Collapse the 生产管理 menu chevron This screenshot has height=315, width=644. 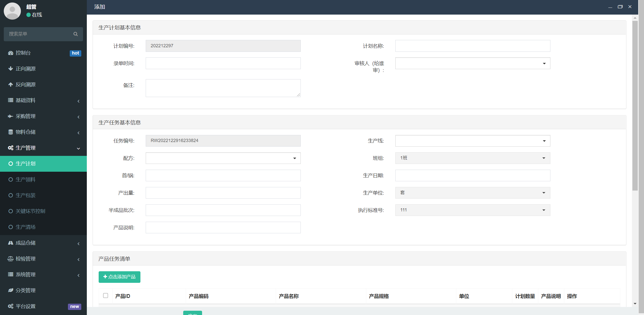(79, 149)
